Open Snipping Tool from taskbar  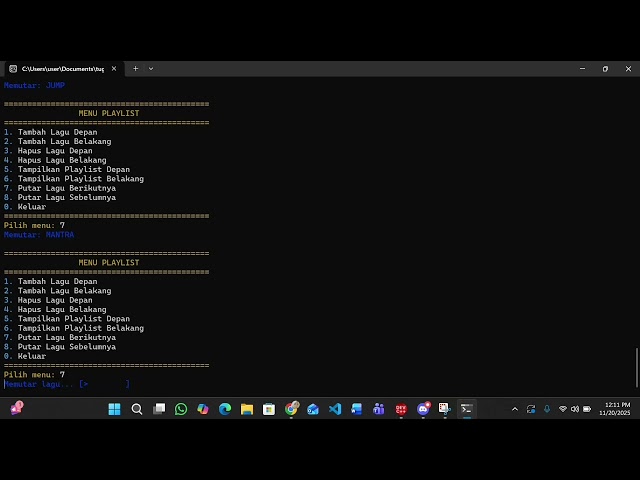[444, 409]
